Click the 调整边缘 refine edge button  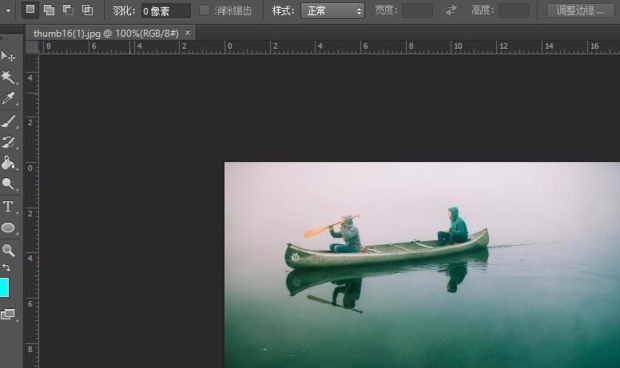click(x=580, y=11)
